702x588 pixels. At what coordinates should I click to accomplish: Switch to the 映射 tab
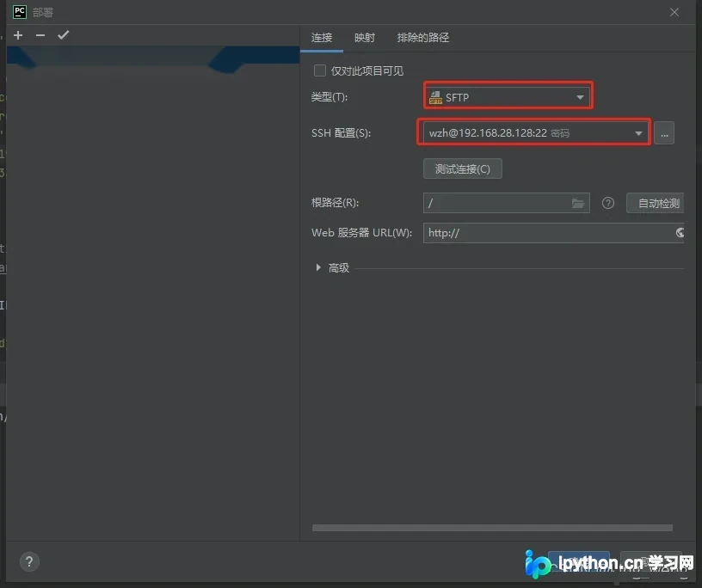(365, 38)
